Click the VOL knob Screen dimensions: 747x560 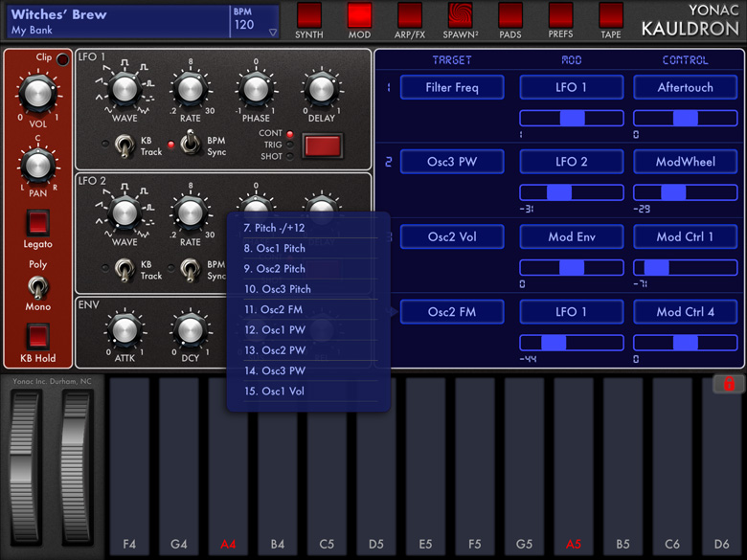point(37,93)
